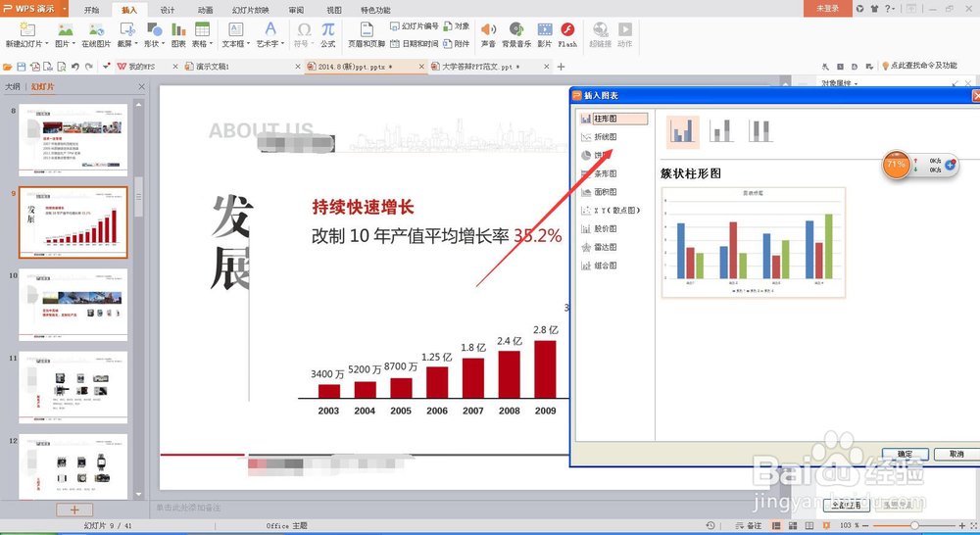Click Insert Attachment (附件)
The width and height of the screenshot is (980, 535).
[x=457, y=44]
